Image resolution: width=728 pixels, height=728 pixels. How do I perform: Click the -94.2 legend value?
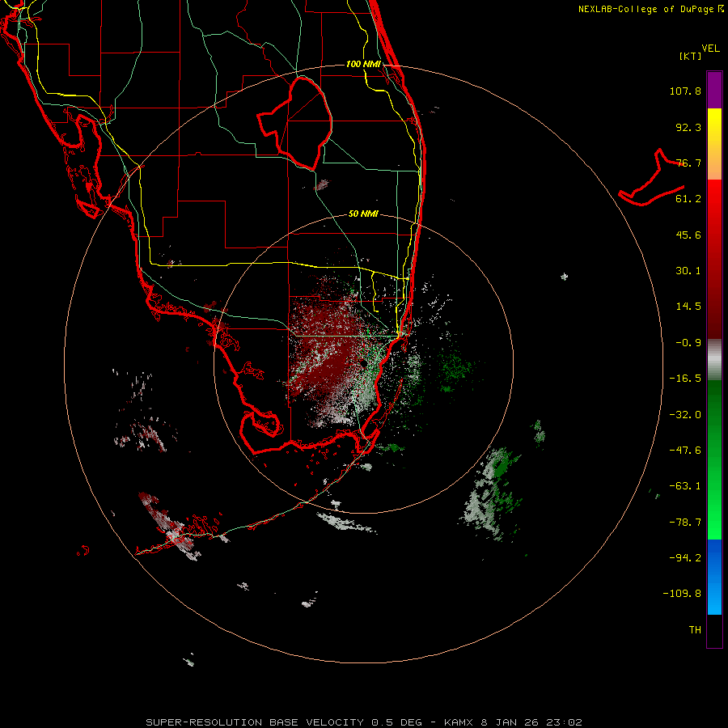[685, 558]
